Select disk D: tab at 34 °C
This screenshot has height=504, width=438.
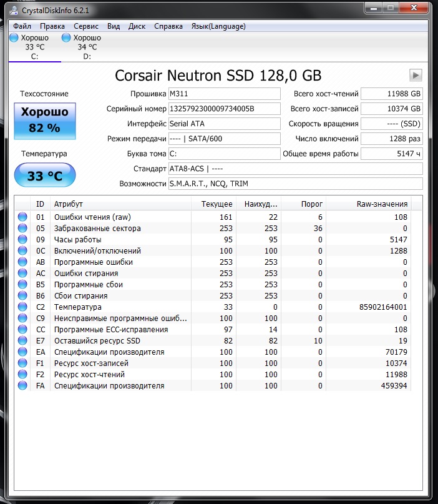click(x=87, y=47)
